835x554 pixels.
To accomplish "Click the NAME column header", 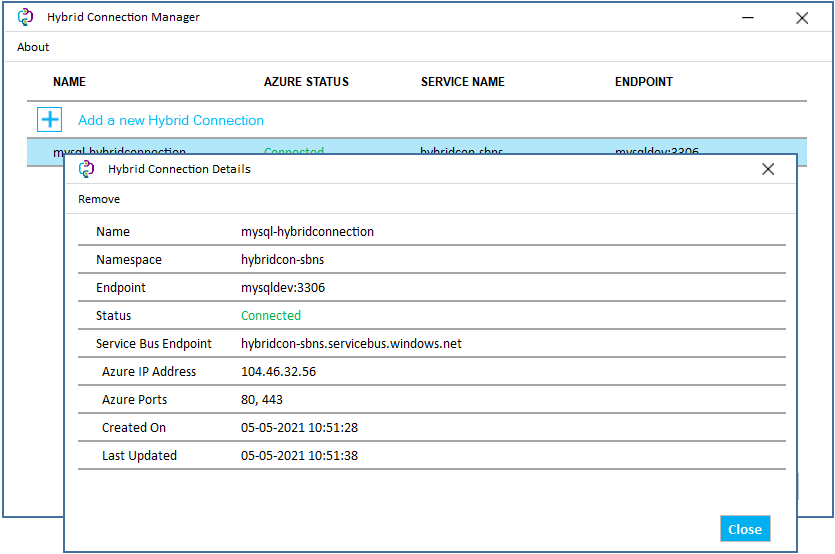I will pos(69,82).
